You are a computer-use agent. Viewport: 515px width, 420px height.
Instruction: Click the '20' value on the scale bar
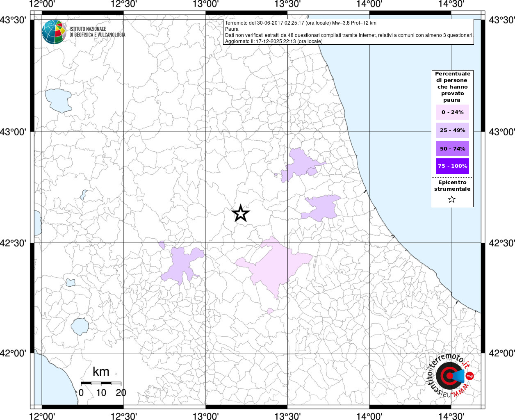121,393
